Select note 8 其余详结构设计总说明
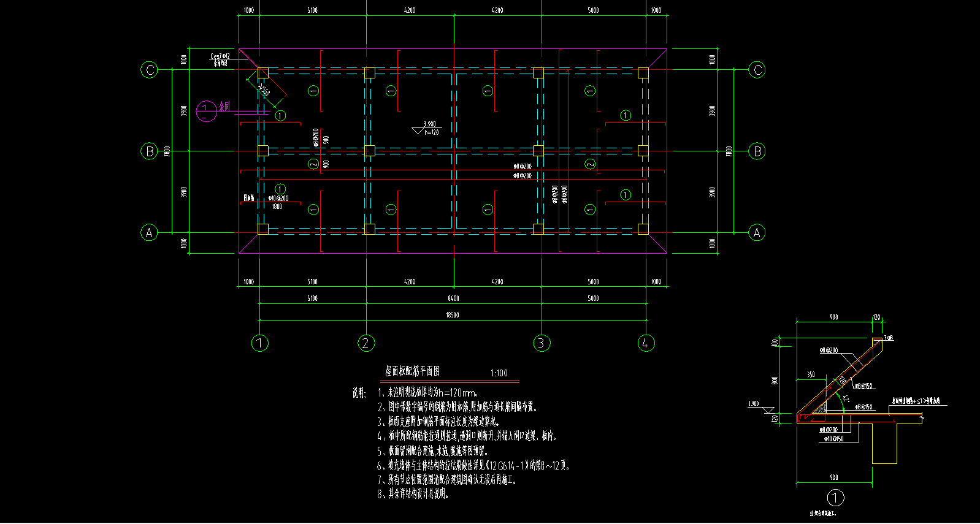 tap(413, 494)
